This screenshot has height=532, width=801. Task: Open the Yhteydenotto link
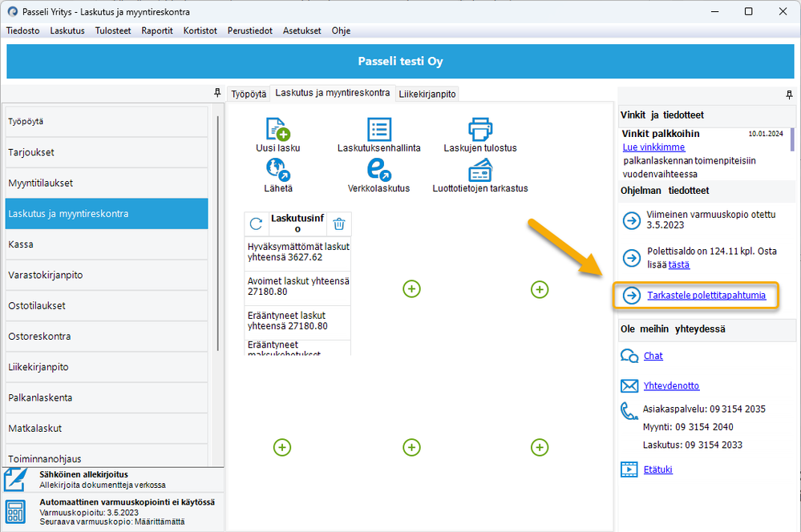pos(671,385)
